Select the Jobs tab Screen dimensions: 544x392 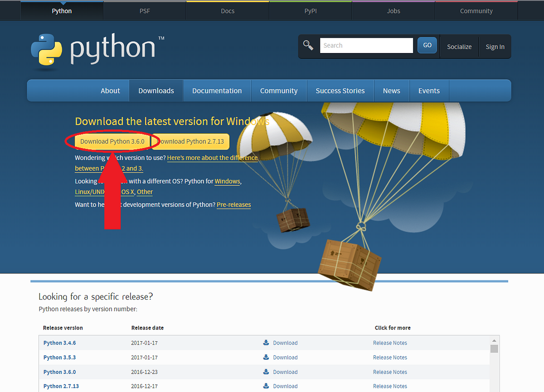(x=393, y=10)
